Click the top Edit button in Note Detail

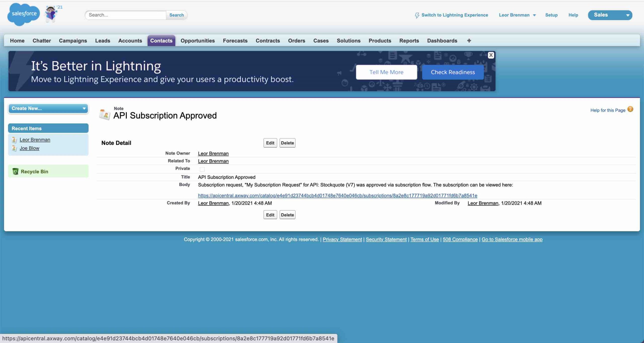point(270,143)
